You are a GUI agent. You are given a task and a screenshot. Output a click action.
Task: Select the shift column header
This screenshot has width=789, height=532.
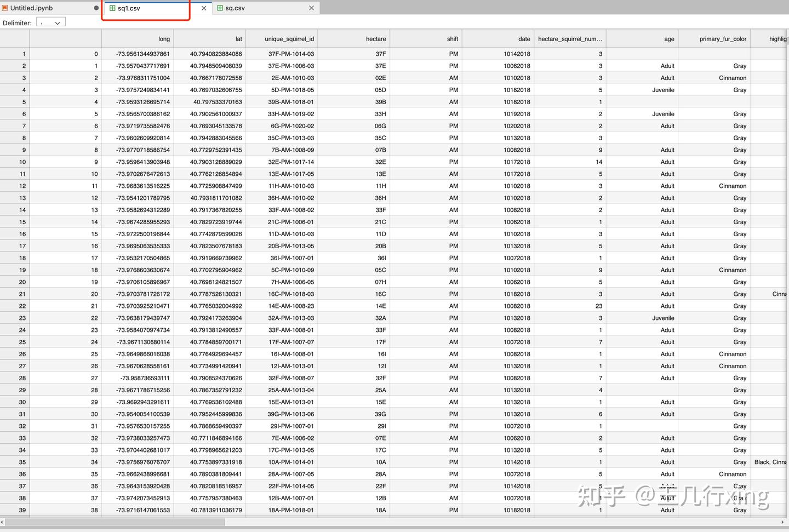click(x=451, y=38)
